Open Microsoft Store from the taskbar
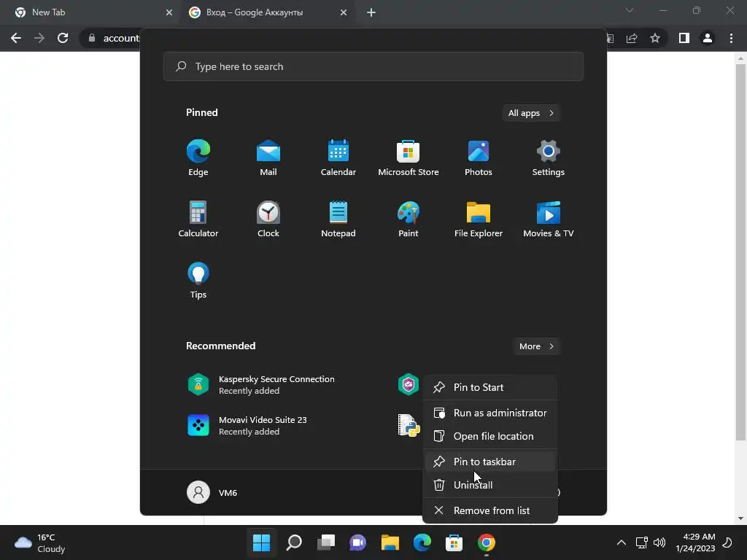 click(454, 542)
